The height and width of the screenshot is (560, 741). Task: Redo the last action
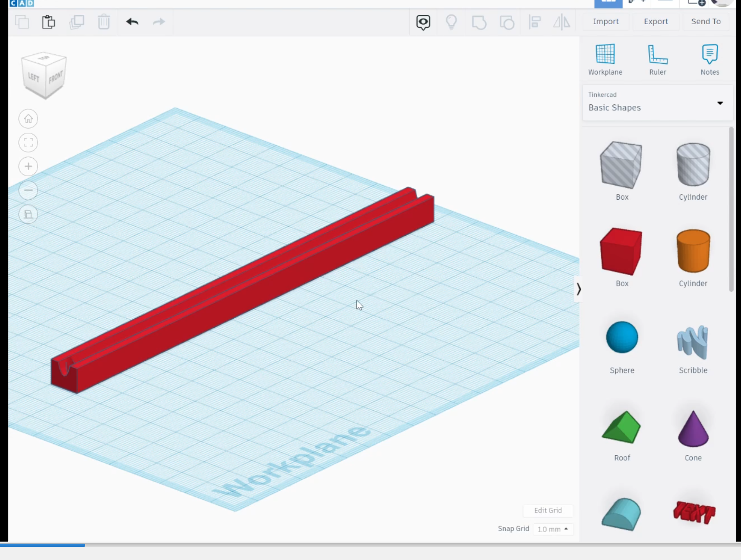159,22
